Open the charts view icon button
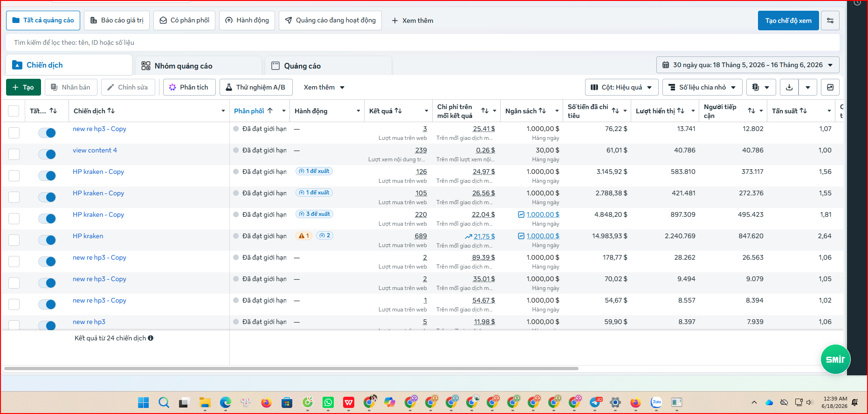This screenshot has height=414, width=868. [830, 87]
